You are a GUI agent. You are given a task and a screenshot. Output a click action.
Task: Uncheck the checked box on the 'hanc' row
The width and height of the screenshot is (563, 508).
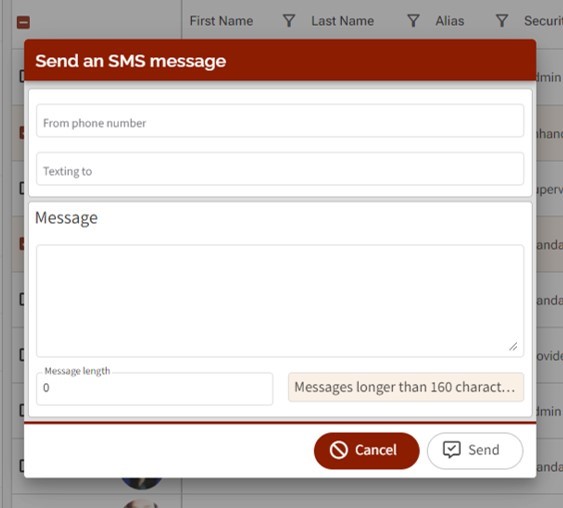click(22, 133)
